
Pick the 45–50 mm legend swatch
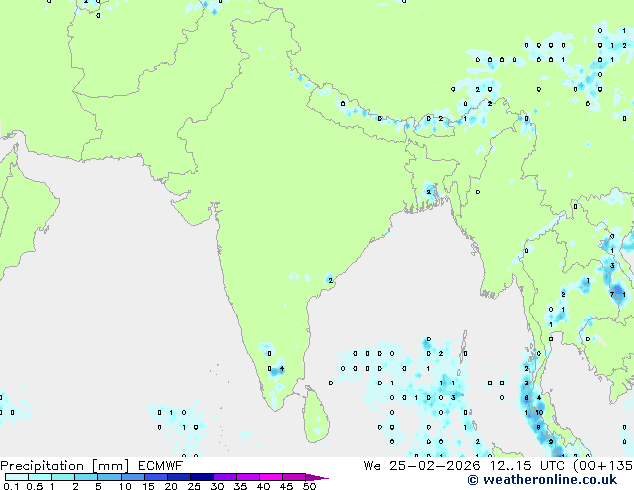294,477
